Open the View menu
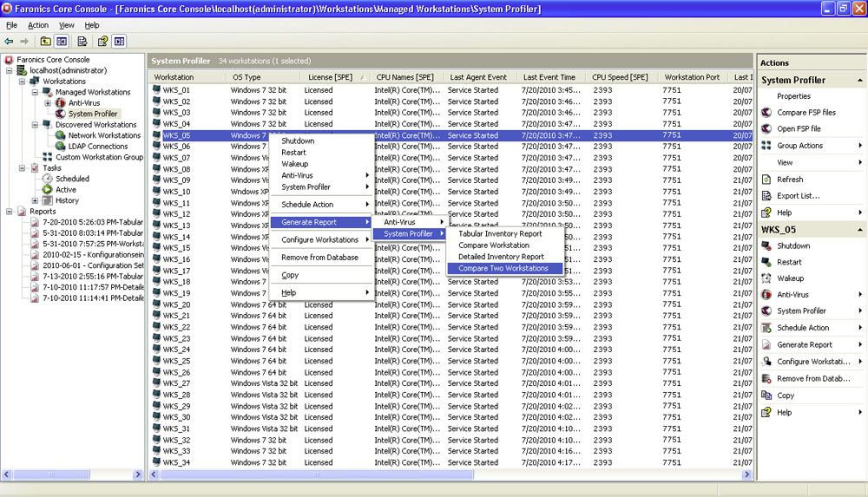The width and height of the screenshot is (868, 497). click(x=67, y=25)
